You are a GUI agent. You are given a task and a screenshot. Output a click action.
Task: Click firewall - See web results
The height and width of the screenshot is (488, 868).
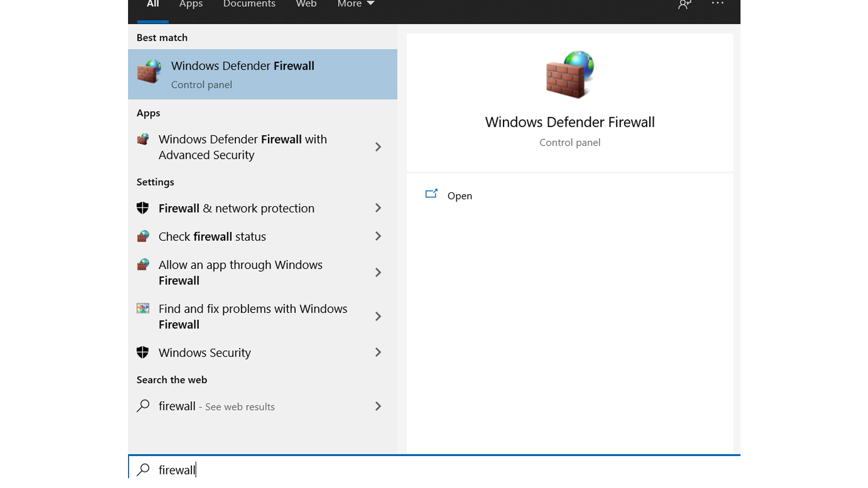tap(263, 406)
